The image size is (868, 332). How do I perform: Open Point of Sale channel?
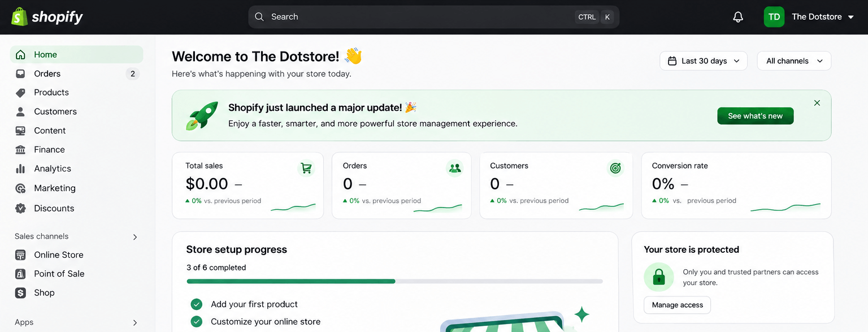click(x=77, y=274)
